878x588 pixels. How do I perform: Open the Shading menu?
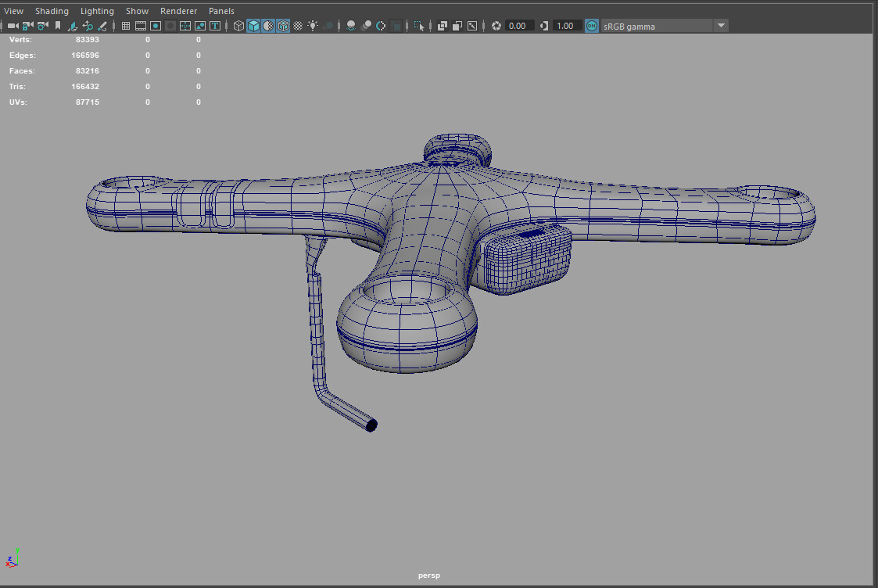click(x=52, y=11)
